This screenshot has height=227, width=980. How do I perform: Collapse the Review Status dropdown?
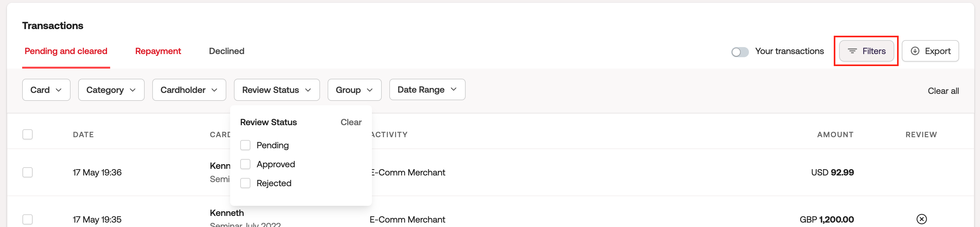pos(277,90)
